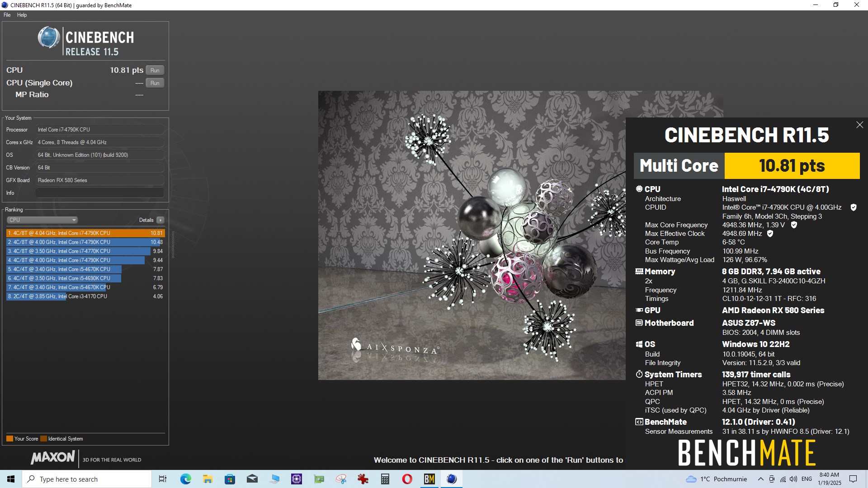Image resolution: width=868 pixels, height=488 pixels.
Task: Click the GFX Board field Radeon RX 580 Series
Action: click(99, 180)
